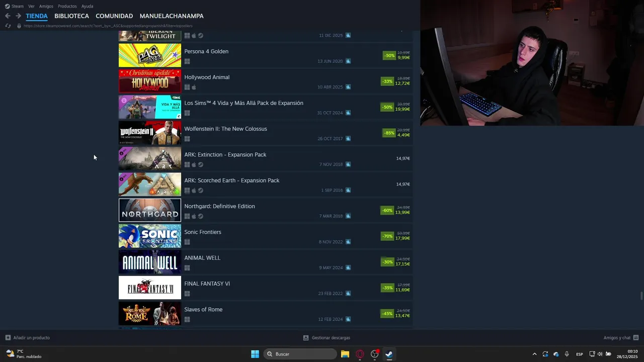The height and width of the screenshot is (362, 644).
Task: Click review icon on Hollywood Animal row
Action: 348,87
